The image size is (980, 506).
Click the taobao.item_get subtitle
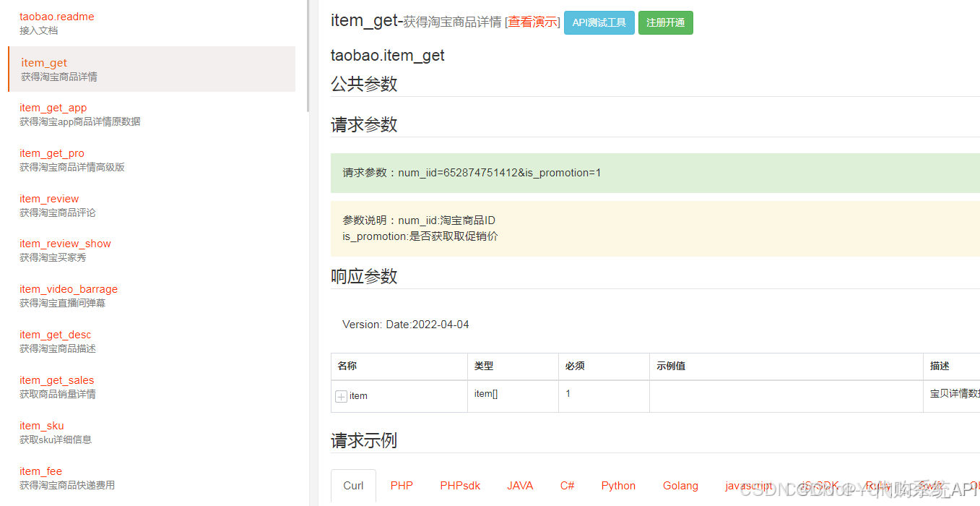point(388,56)
